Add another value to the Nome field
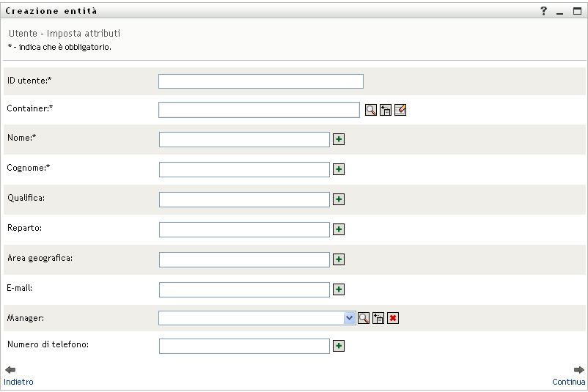Viewport: 588px width, 392px height. pos(339,139)
